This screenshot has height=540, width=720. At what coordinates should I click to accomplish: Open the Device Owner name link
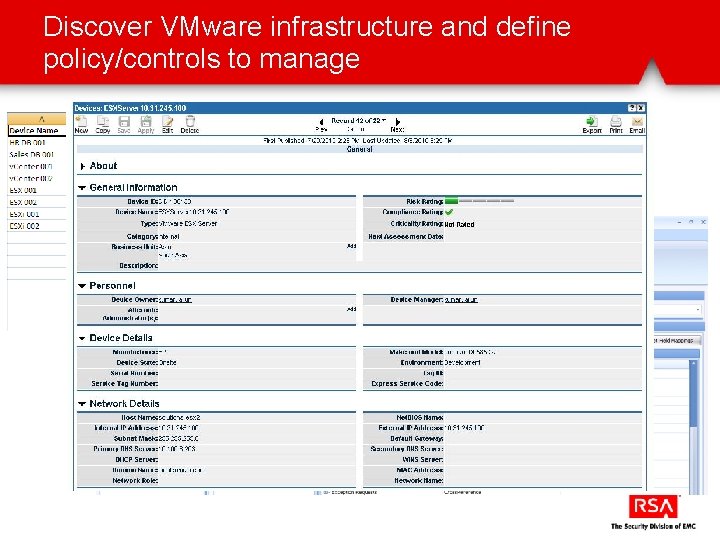[x=175, y=300]
